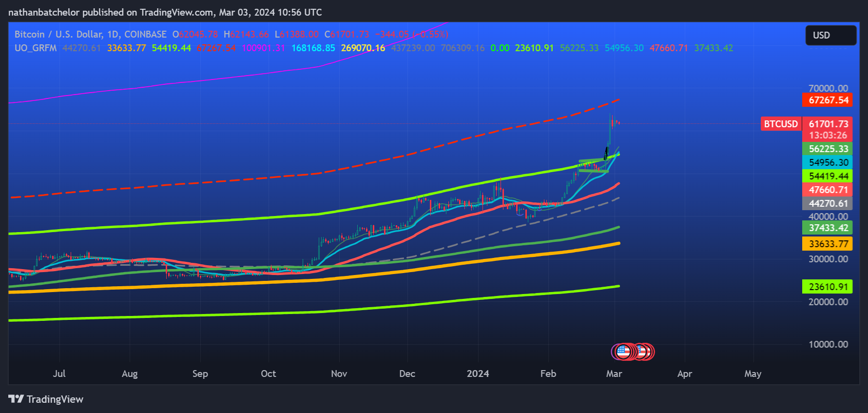
Task: Click the 20000.00 price axis label
Action: (828, 302)
